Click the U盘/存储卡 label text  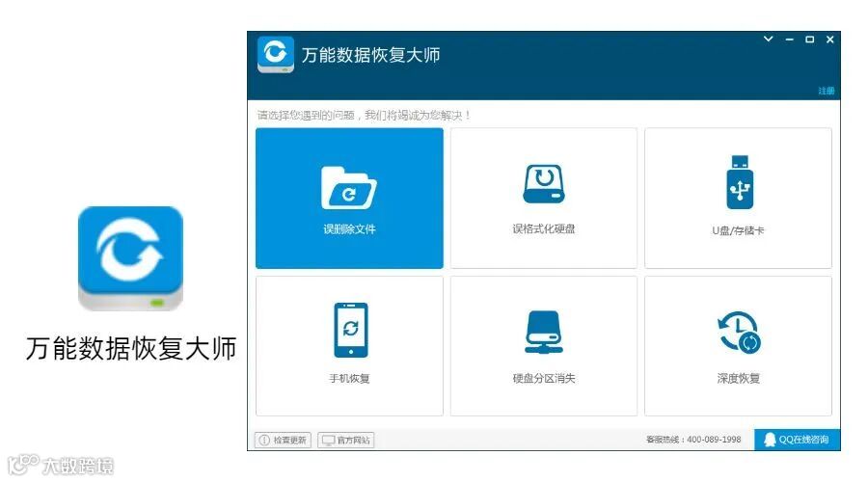pos(738,230)
